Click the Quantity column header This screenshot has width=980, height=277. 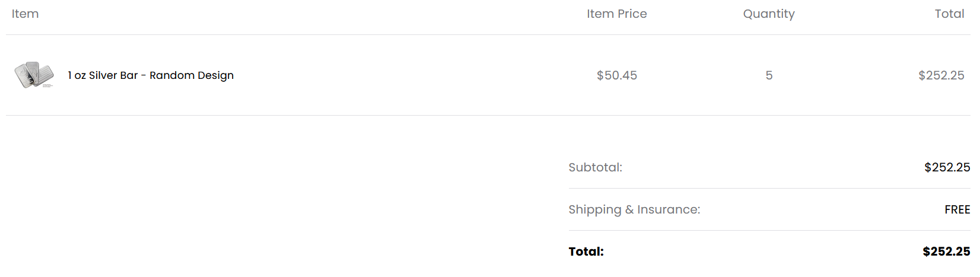pyautogui.click(x=768, y=14)
